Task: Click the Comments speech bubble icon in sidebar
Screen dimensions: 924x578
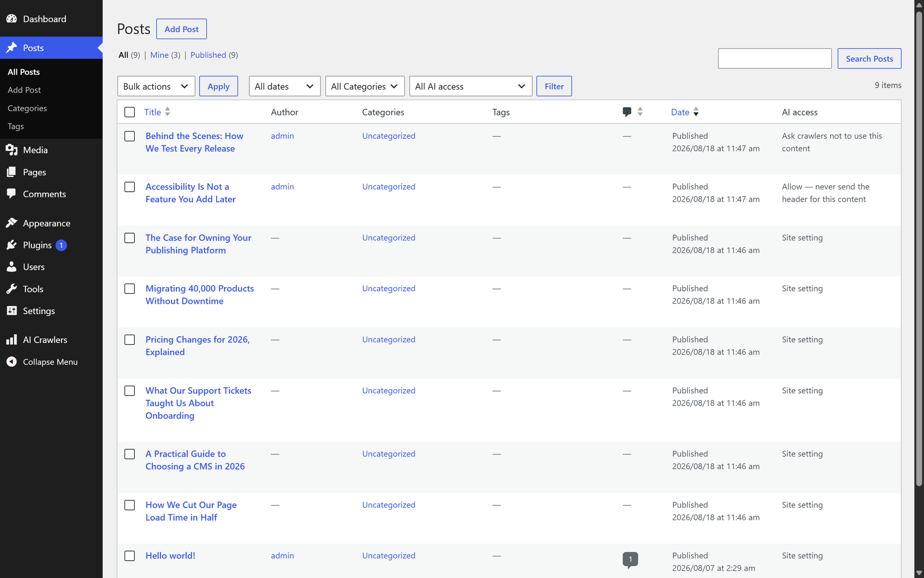Action: pos(12,194)
